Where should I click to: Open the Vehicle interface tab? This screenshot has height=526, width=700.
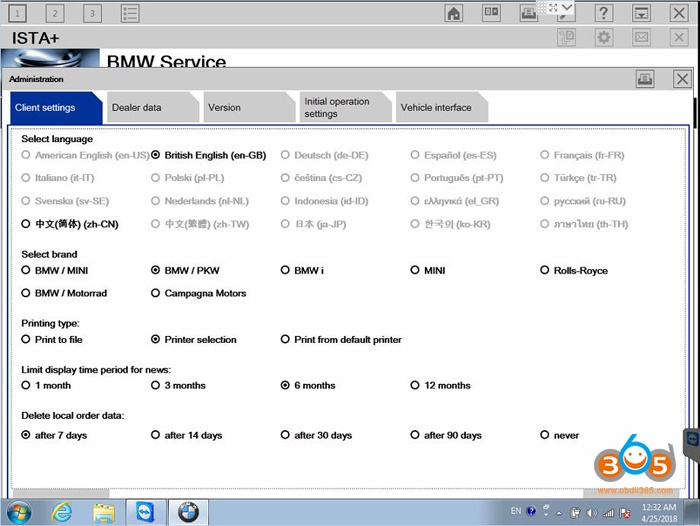(x=442, y=108)
